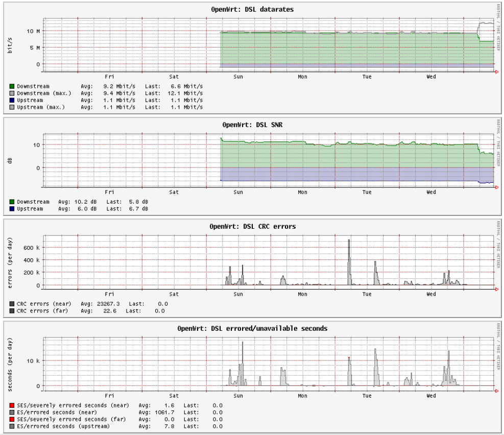
Task: Click the tallest spike in CRC errors graph
Action: point(349,255)
